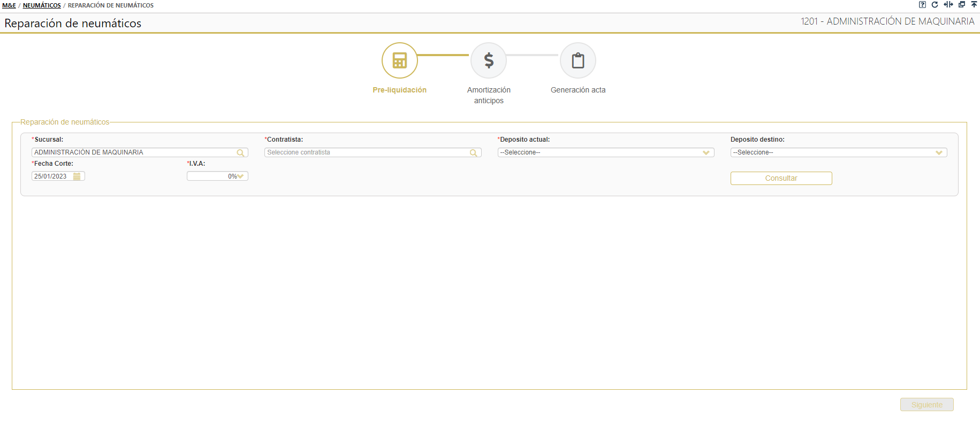Viewport: 980px width, 424px height.
Task: Open the Fecha Corte calendar picker
Action: pyautogui.click(x=77, y=176)
